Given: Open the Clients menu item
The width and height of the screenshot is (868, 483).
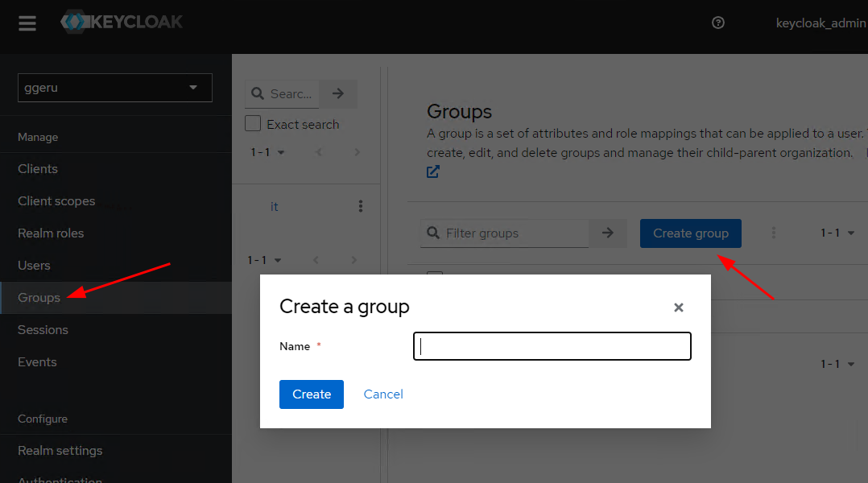Looking at the screenshot, I should pyautogui.click(x=38, y=169).
